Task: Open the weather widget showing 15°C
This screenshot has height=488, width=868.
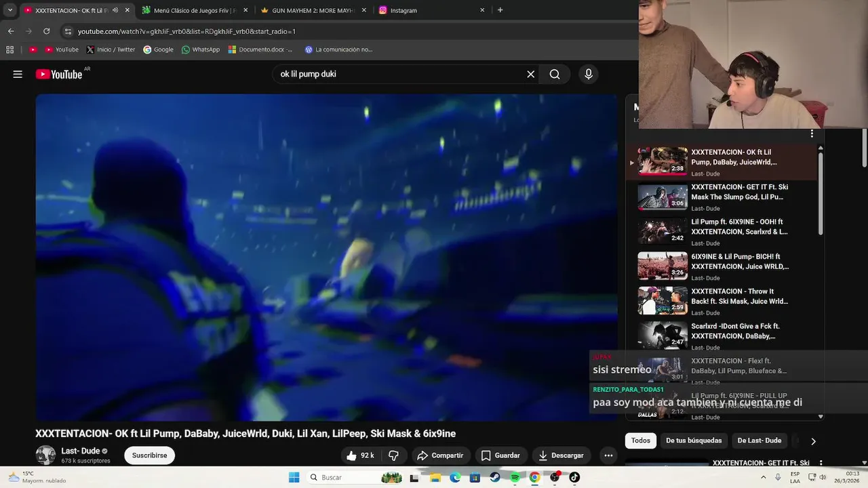Action: coord(37,477)
